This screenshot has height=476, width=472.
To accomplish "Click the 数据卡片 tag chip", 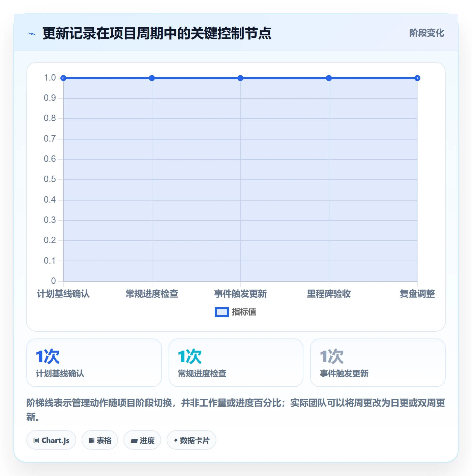I will pyautogui.click(x=191, y=440).
